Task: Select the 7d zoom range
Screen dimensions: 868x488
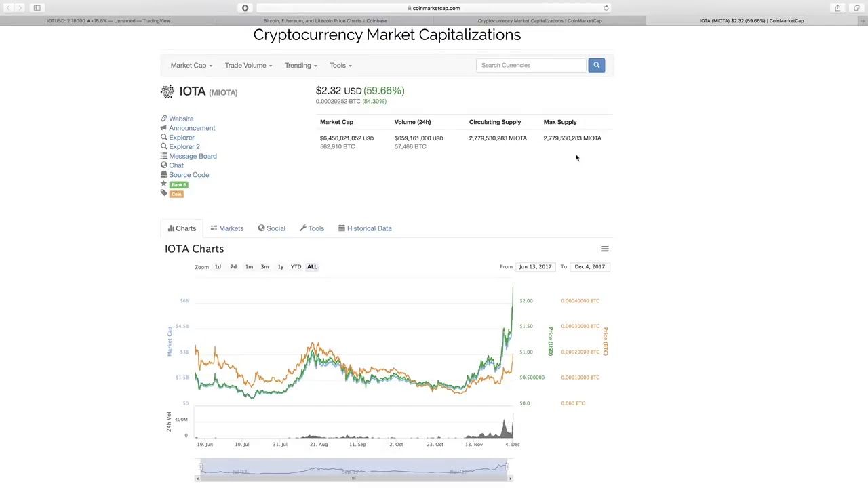Action: (233, 266)
